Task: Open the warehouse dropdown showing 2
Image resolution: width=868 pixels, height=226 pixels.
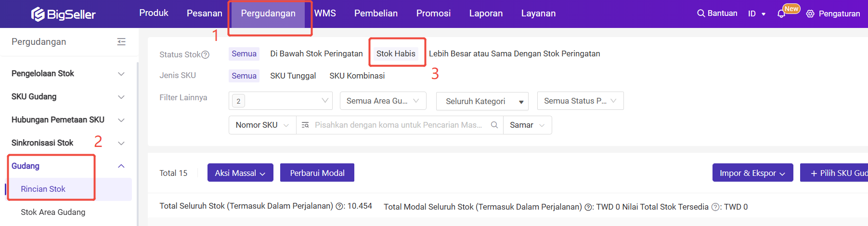Action: [281, 101]
